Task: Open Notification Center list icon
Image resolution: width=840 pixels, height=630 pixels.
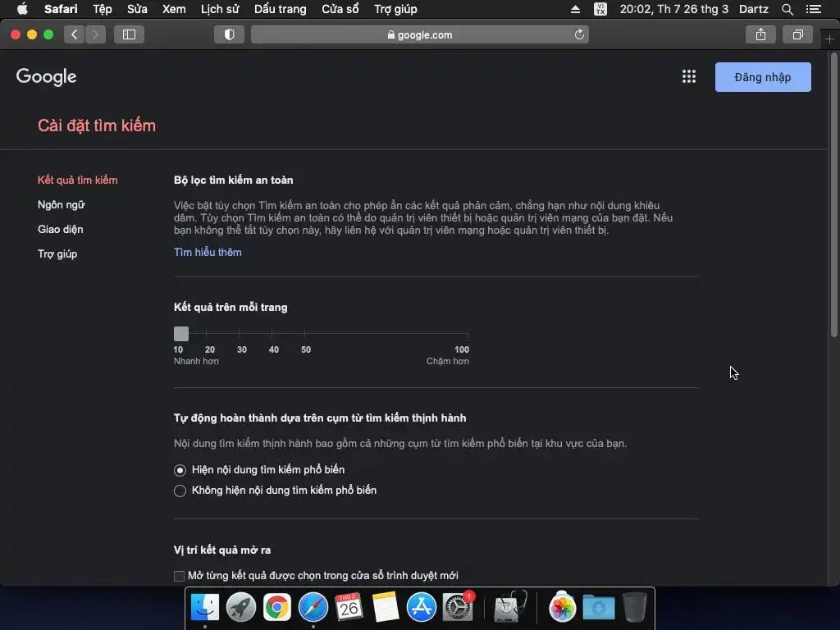Action: [x=814, y=9]
